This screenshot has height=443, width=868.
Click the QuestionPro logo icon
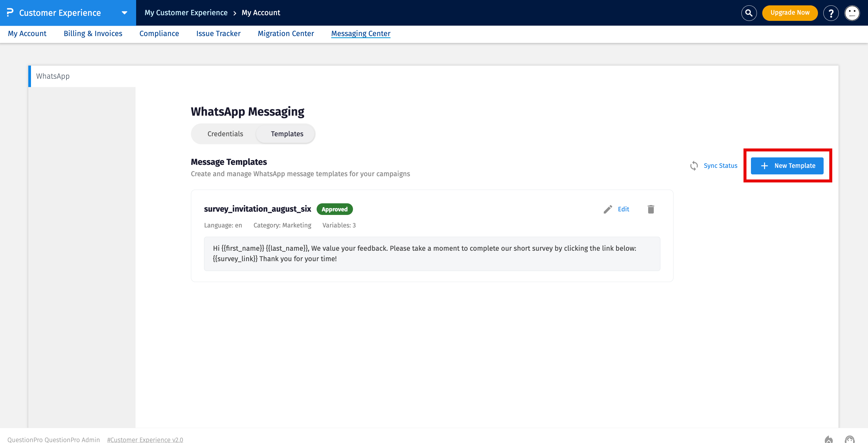(10, 13)
